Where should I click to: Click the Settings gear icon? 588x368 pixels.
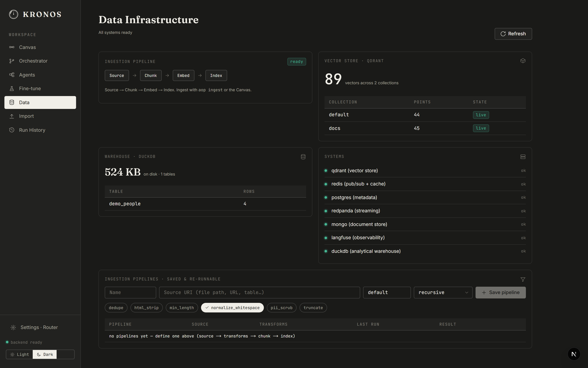(x=13, y=327)
